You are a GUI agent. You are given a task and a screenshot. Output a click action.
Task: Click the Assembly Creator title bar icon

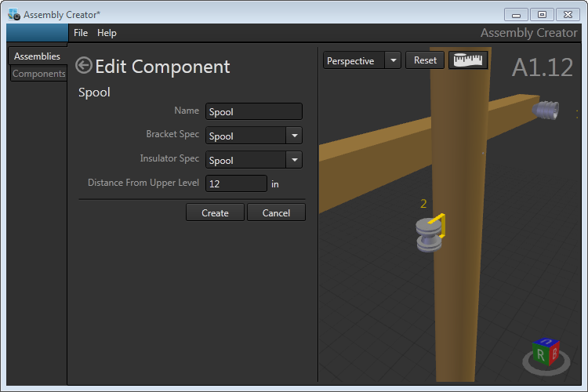click(14, 14)
